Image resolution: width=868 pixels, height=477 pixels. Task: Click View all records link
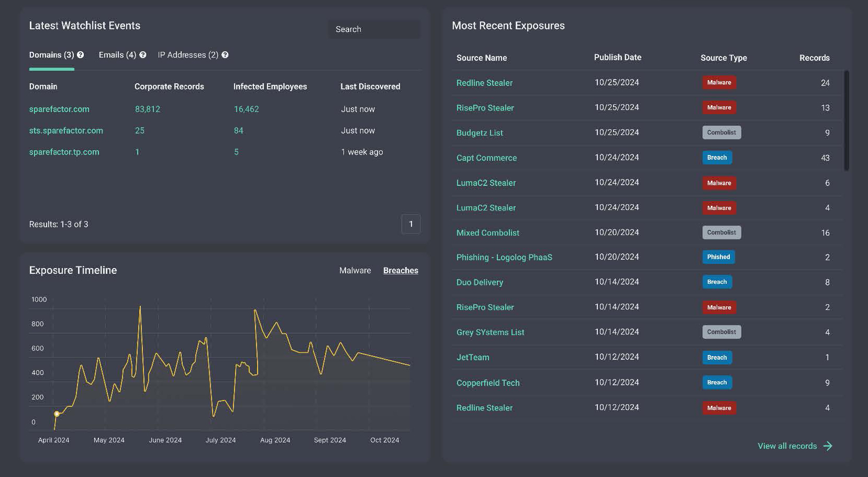787,446
